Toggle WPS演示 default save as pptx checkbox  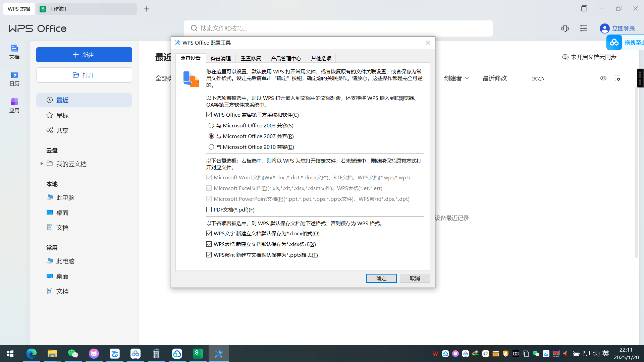[x=209, y=255]
